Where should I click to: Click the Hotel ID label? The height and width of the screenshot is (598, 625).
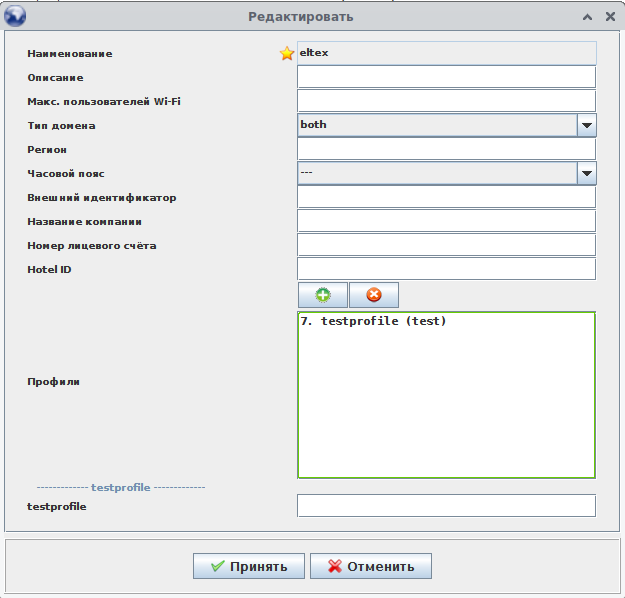click(x=49, y=269)
